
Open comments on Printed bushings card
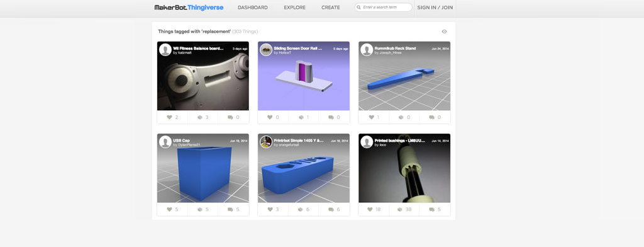tap(431, 210)
